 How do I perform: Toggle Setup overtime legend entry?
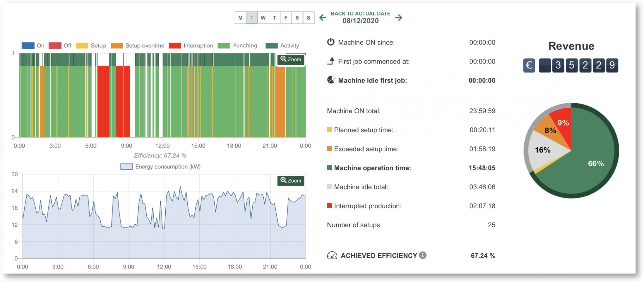point(138,46)
